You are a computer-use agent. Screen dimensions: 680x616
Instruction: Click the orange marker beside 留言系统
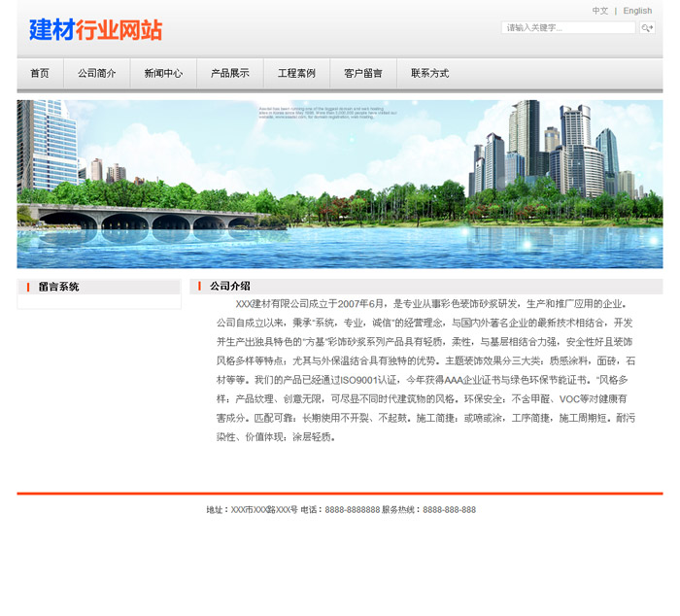(x=28, y=287)
